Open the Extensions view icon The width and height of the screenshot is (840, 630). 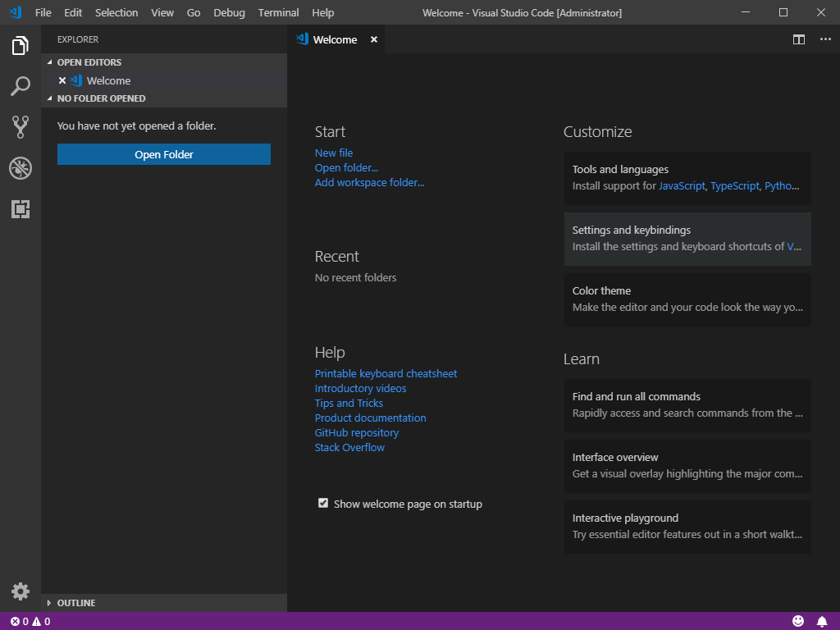pyautogui.click(x=20, y=209)
